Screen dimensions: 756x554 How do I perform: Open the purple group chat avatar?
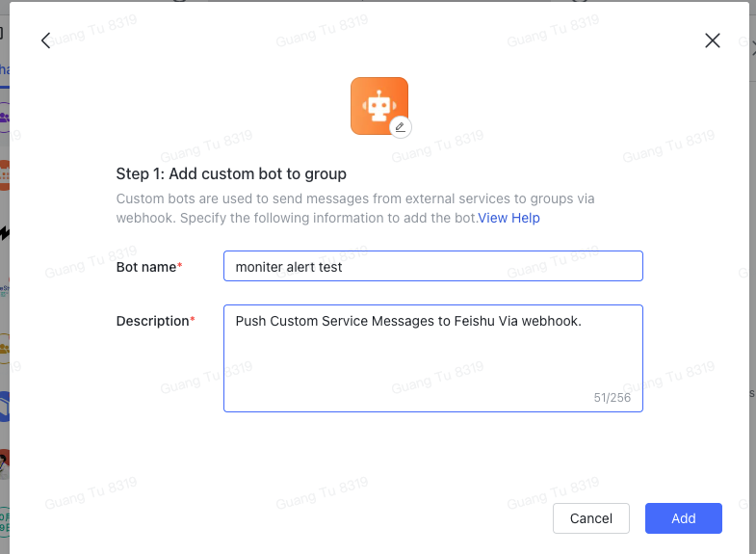pyautogui.click(x=5, y=118)
